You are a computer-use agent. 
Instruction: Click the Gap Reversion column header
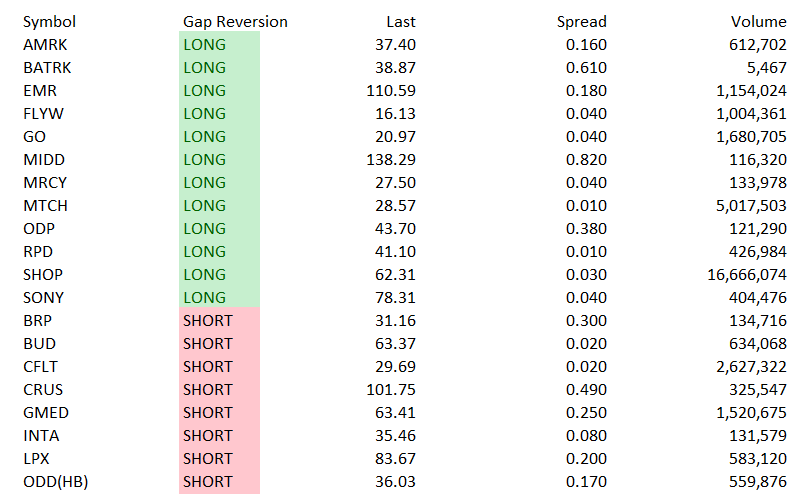click(235, 22)
